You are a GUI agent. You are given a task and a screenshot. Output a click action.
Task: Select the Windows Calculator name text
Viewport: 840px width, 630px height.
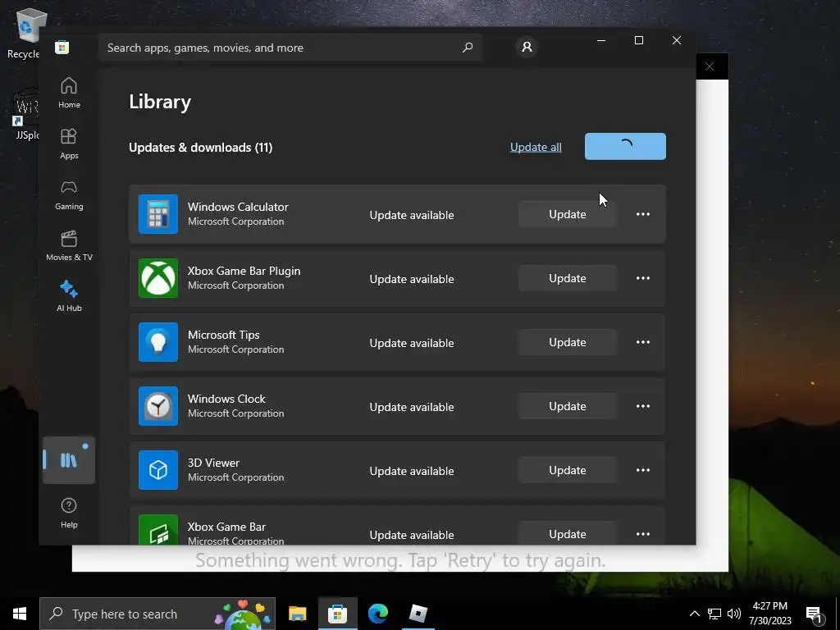coord(238,207)
